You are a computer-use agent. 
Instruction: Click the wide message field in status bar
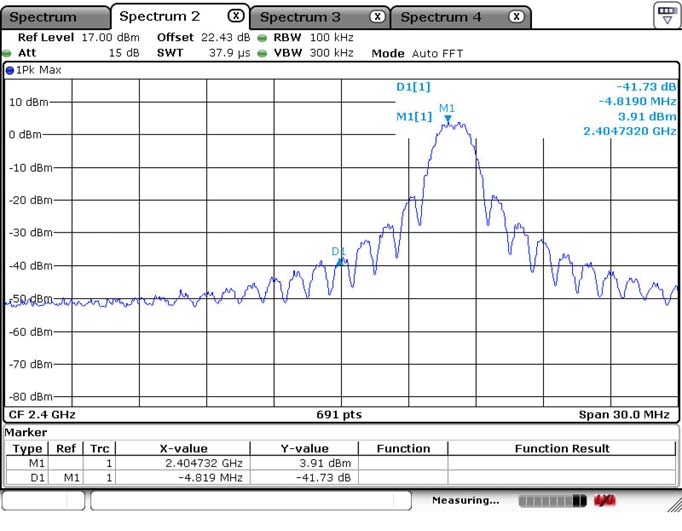[251, 501]
